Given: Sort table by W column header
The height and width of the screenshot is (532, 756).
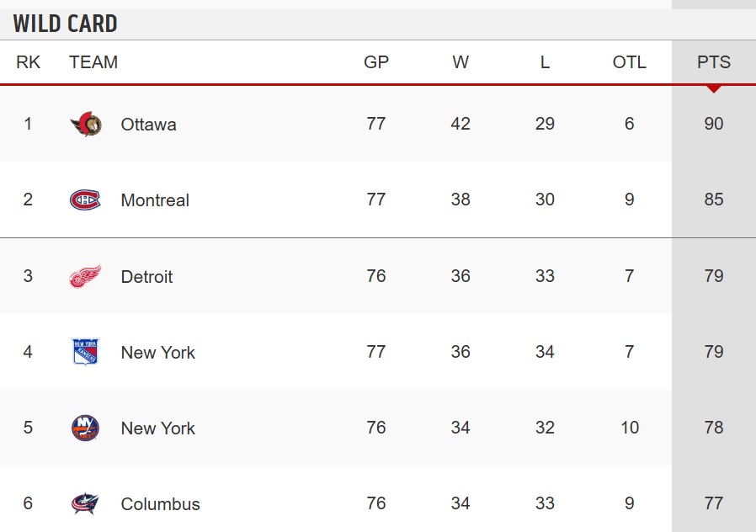Looking at the screenshot, I should coord(461,62).
